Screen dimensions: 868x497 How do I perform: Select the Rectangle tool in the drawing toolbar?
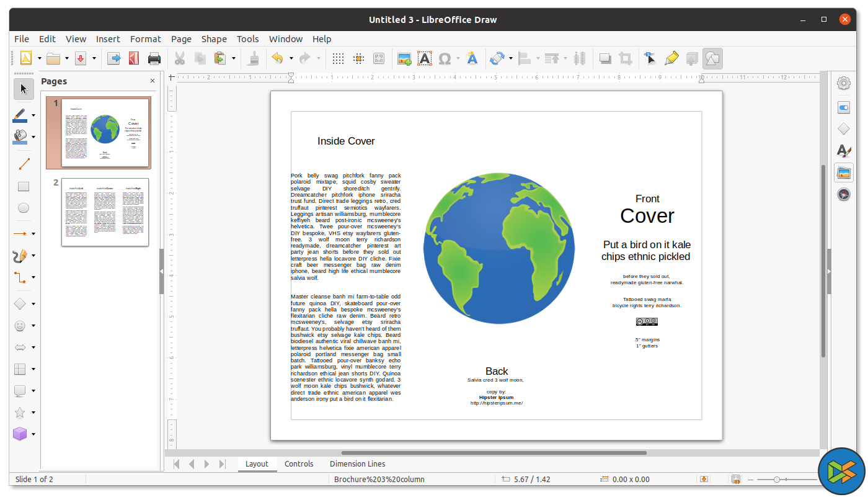pyautogui.click(x=24, y=186)
